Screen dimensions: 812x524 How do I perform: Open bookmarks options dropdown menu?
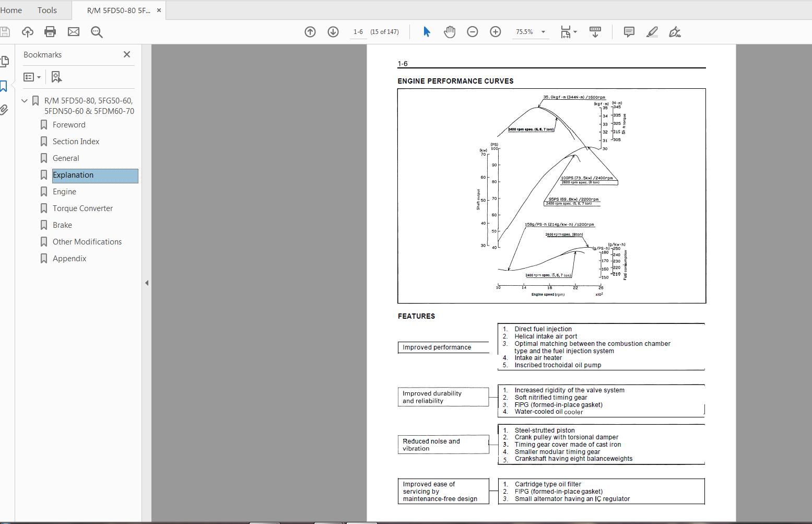click(x=32, y=77)
